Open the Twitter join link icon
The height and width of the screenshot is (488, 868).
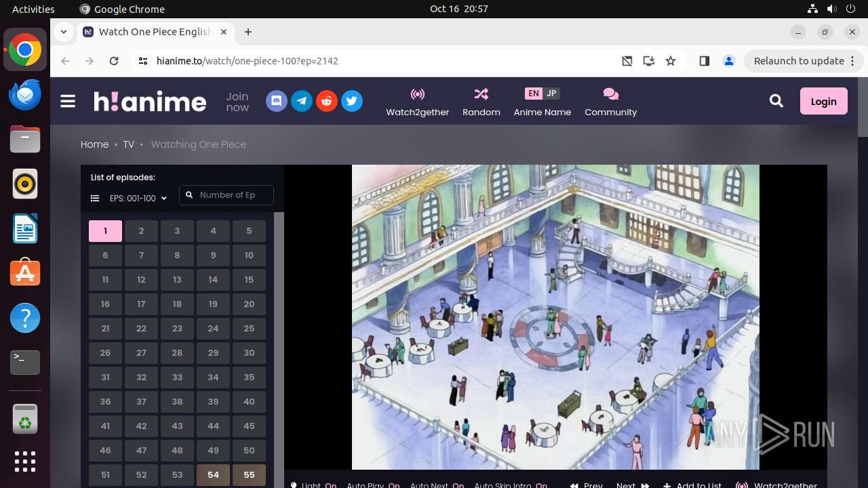(x=351, y=102)
